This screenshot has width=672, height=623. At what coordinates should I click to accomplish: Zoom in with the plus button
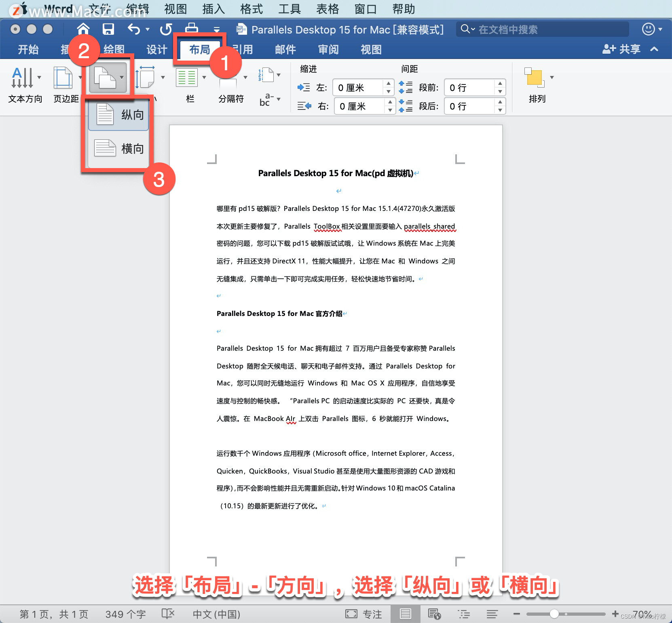615,614
